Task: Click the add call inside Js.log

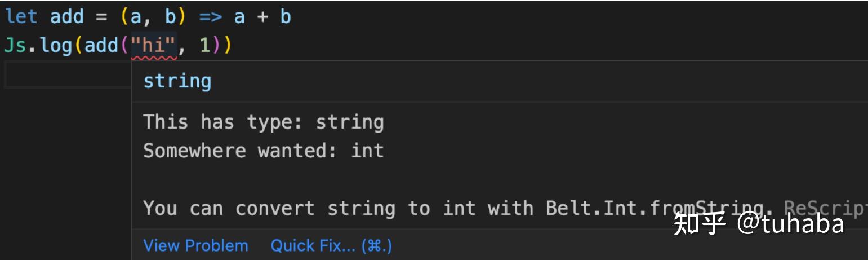Action: (x=101, y=46)
